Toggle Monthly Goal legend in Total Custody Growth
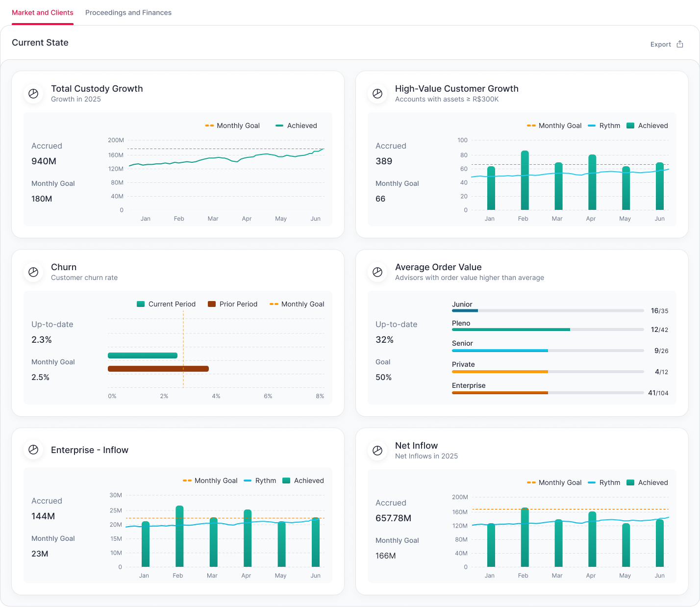 [x=232, y=126]
